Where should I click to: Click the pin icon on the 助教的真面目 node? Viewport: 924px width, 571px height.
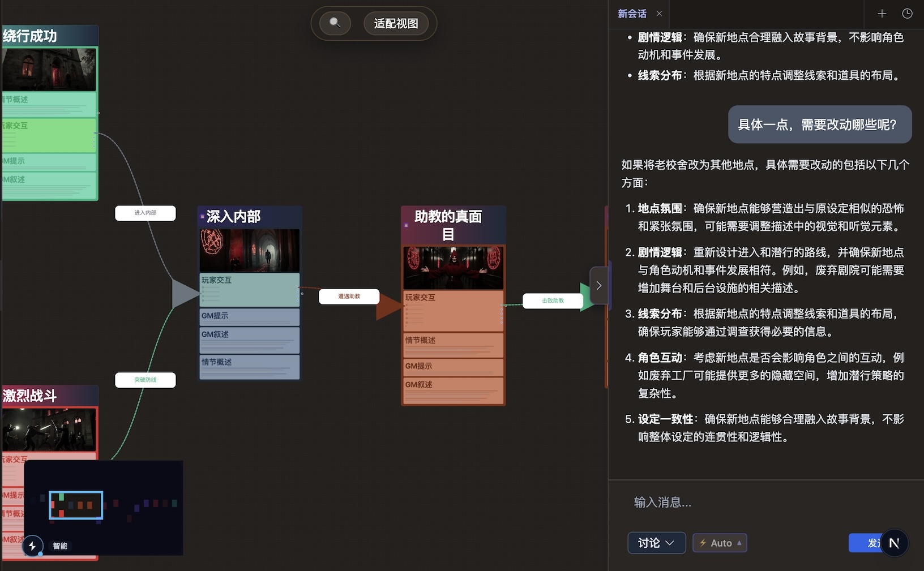point(405,224)
